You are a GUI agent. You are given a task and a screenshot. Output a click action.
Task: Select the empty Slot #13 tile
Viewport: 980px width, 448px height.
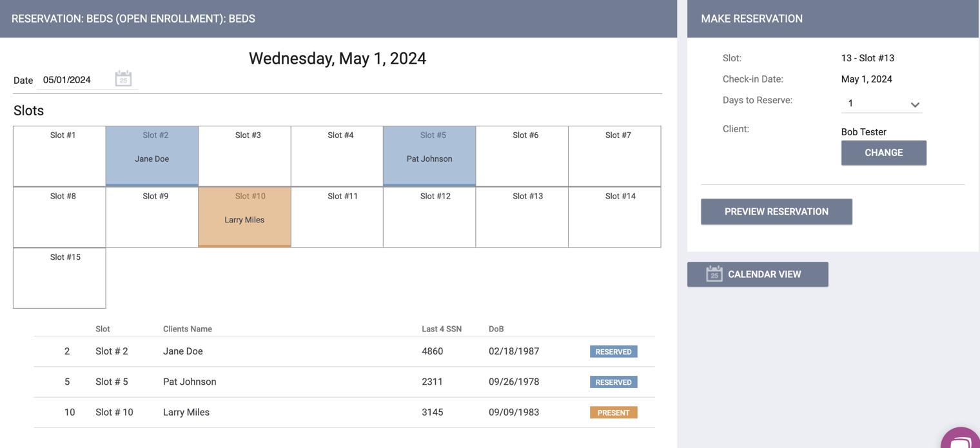pos(522,217)
